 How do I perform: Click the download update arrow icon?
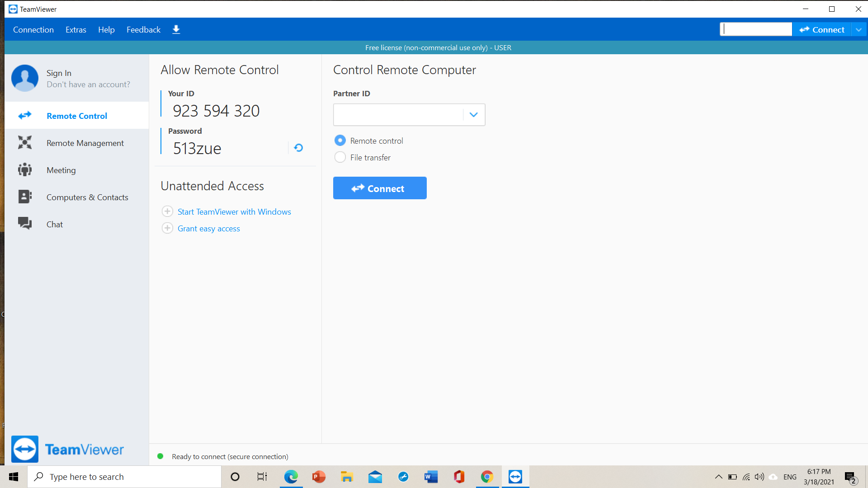176,29
